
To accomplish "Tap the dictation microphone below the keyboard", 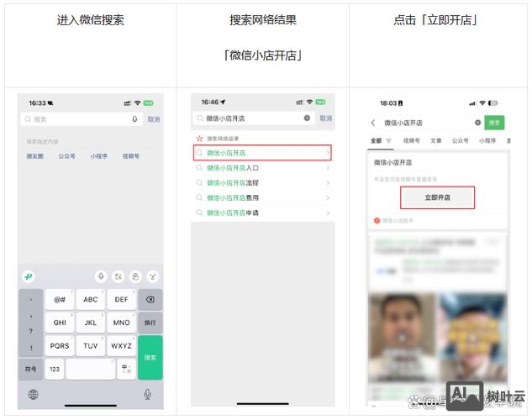I will (x=148, y=394).
